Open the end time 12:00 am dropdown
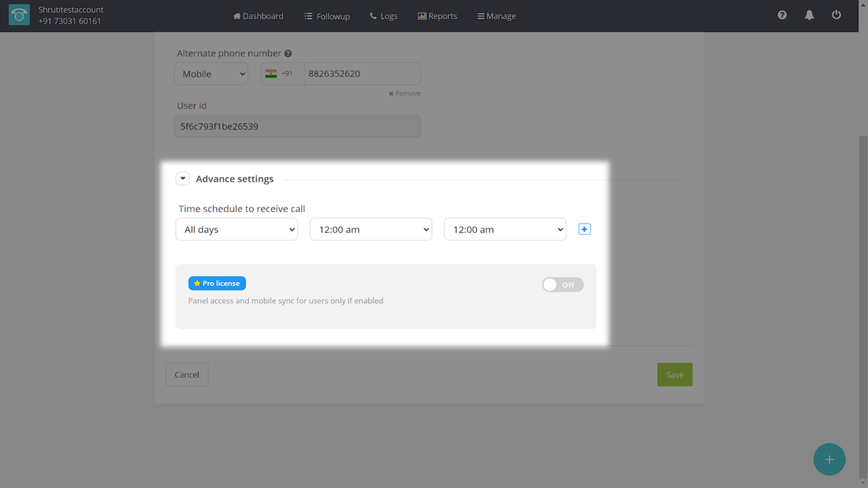This screenshot has height=488, width=868. click(505, 230)
